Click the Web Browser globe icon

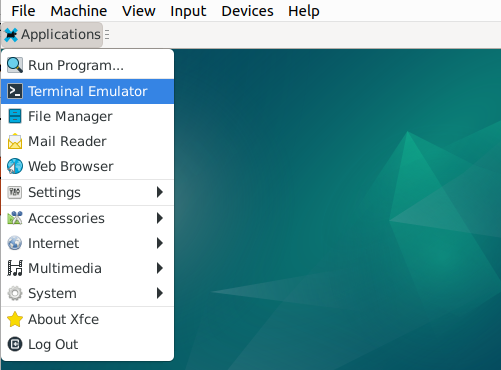tap(15, 166)
